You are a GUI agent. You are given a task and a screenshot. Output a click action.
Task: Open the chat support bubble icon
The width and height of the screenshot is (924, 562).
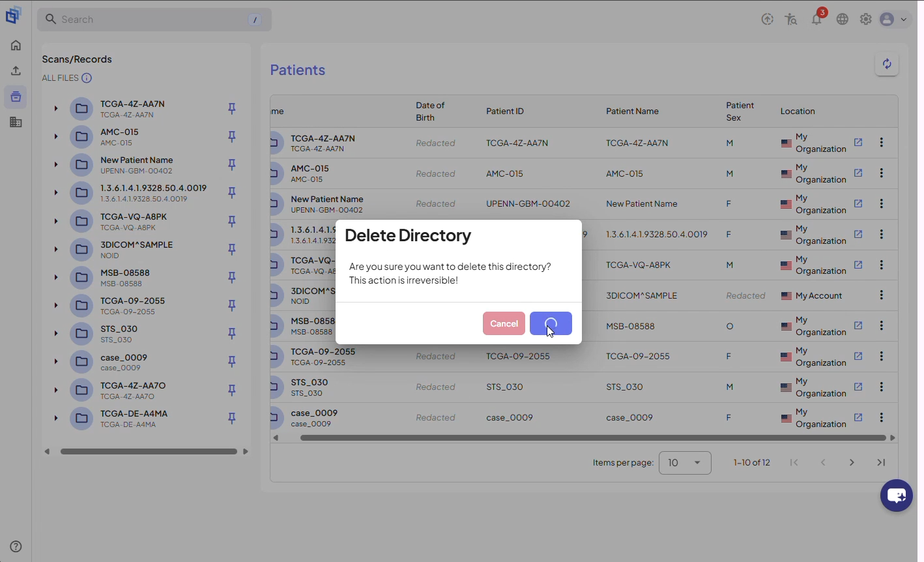point(897,496)
